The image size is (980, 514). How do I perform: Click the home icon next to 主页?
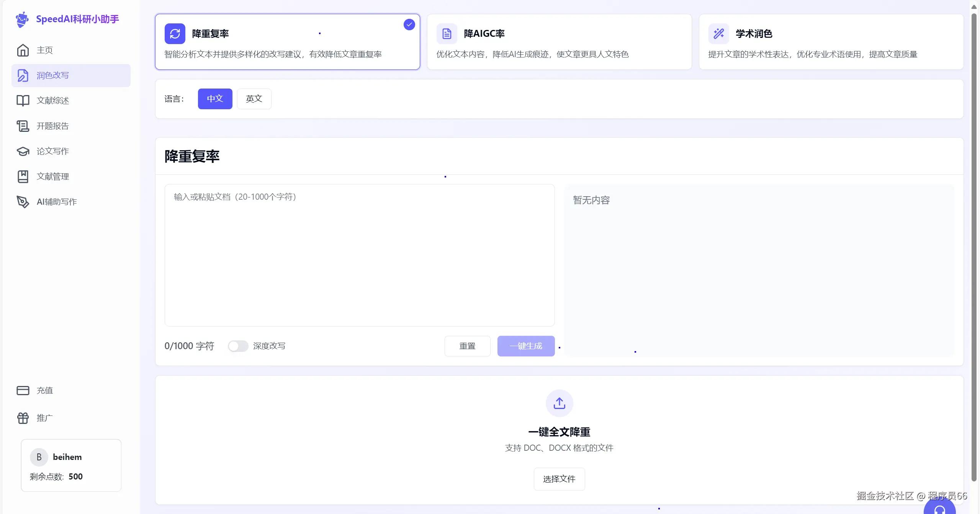tap(23, 50)
